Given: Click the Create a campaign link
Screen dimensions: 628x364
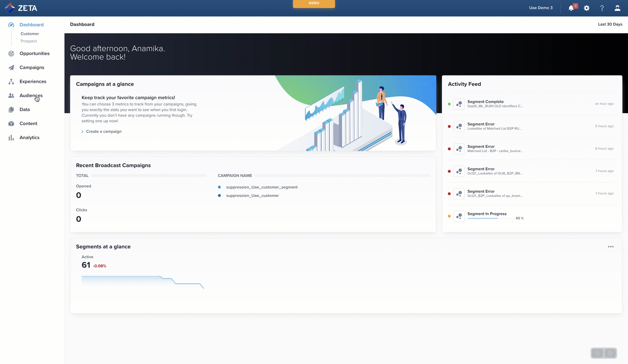Looking at the screenshot, I should 104,131.
